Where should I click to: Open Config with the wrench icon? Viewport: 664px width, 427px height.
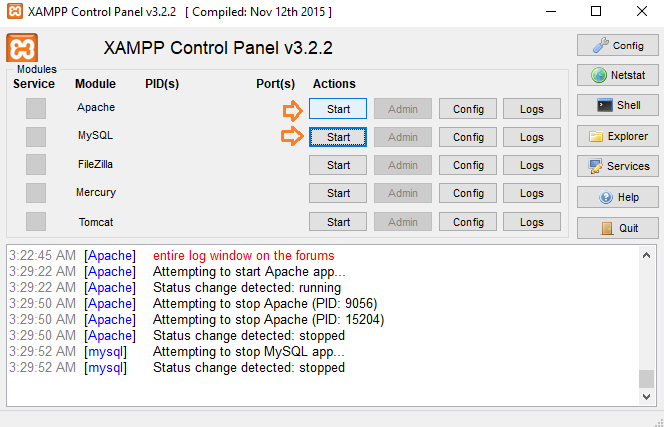coord(617,45)
